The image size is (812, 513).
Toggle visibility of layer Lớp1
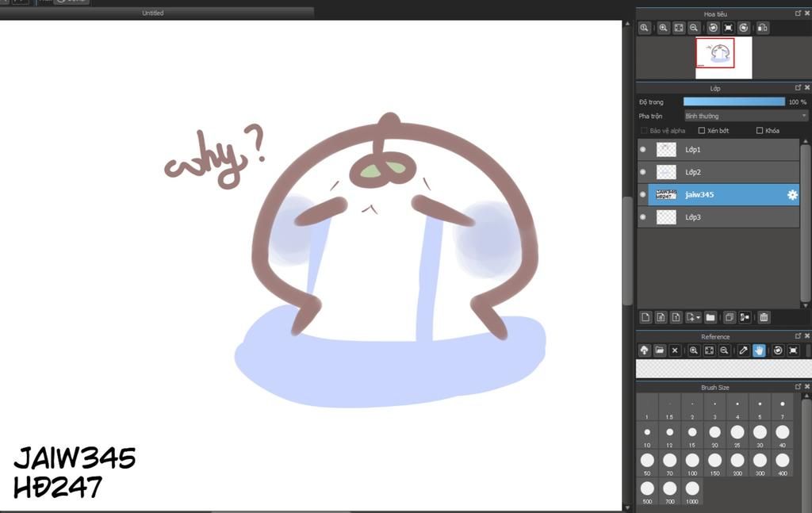(x=642, y=150)
